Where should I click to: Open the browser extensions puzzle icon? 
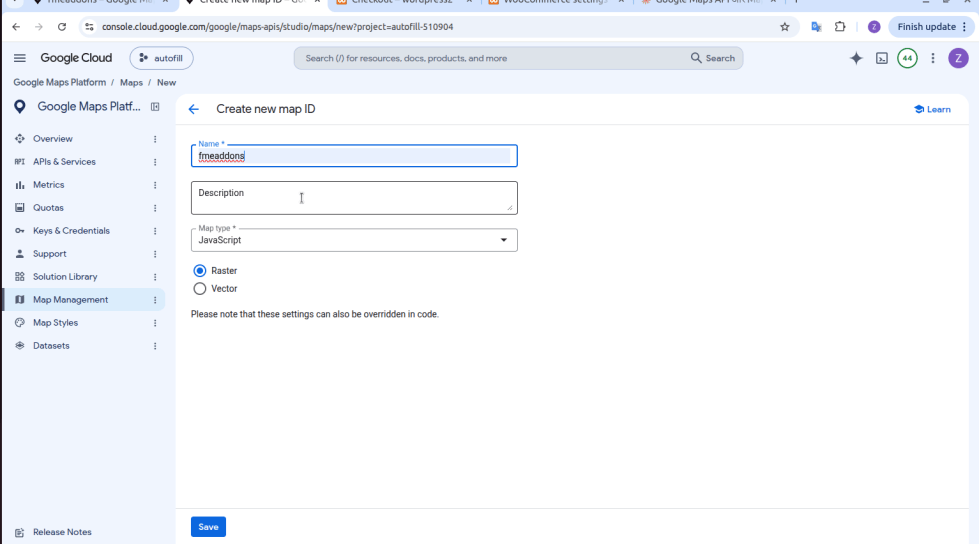(840, 27)
